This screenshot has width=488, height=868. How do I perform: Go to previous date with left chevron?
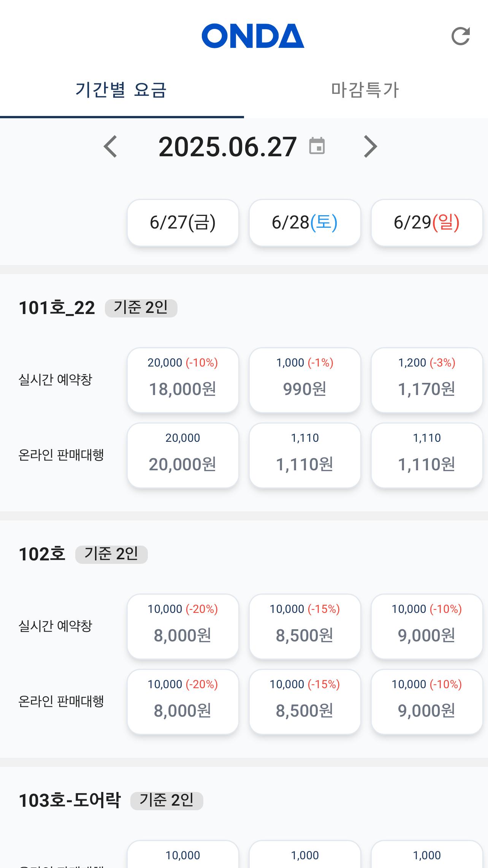coord(111,147)
